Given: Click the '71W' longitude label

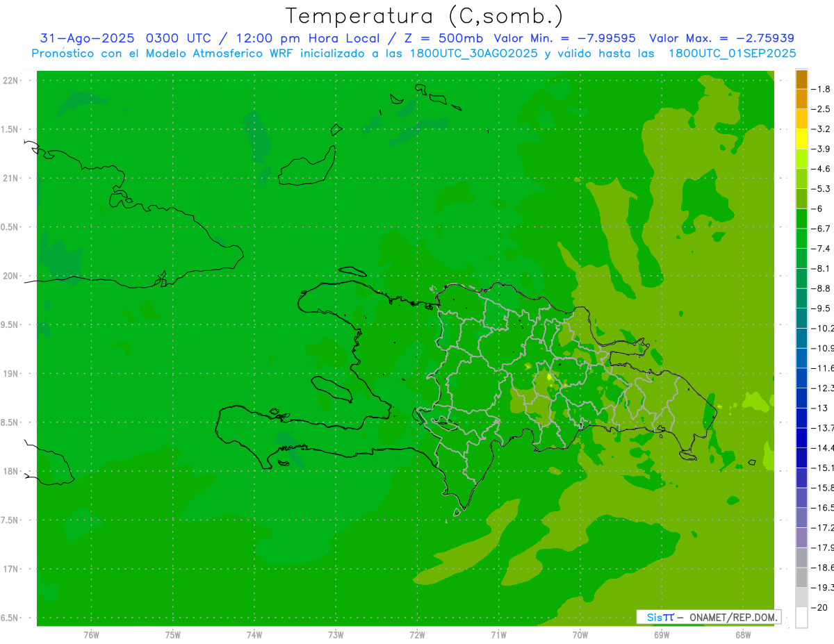Looking at the screenshot, I should point(498,634).
